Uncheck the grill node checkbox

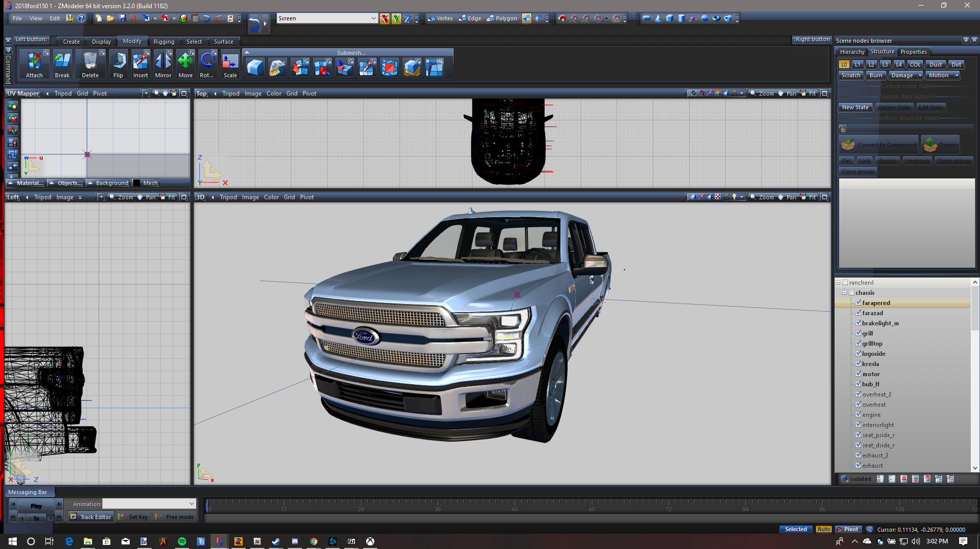click(858, 333)
